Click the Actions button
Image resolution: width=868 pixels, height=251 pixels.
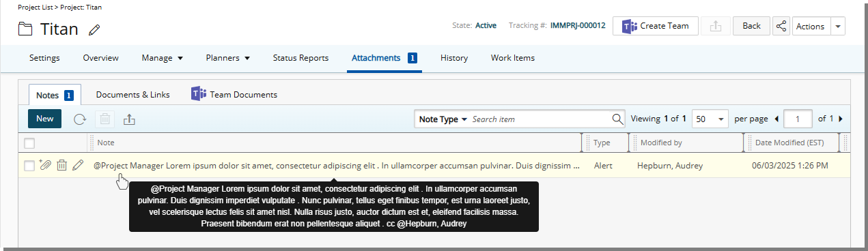811,26
